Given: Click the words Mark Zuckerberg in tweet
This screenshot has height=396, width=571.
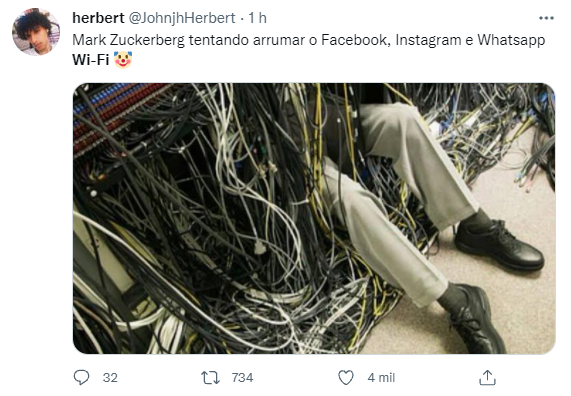Looking at the screenshot, I should pos(129,40).
